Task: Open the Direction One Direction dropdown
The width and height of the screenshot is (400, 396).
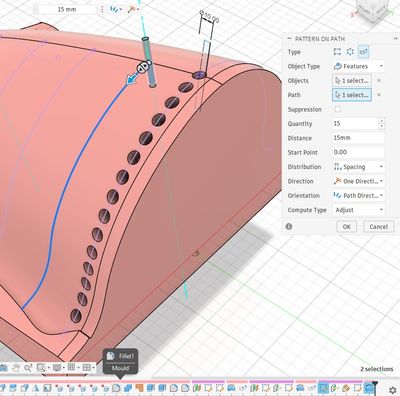Action: [x=358, y=181]
